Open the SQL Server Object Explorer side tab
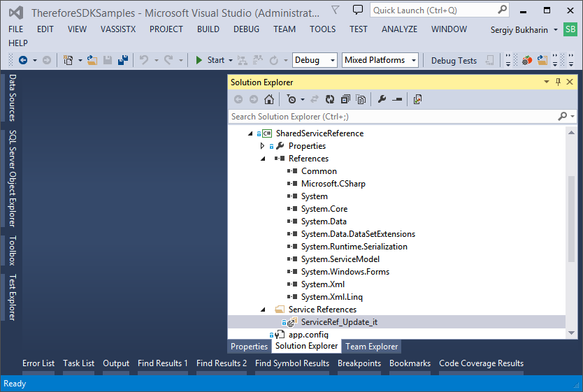Viewport: 583px width, 392px height. pyautogui.click(x=13, y=178)
